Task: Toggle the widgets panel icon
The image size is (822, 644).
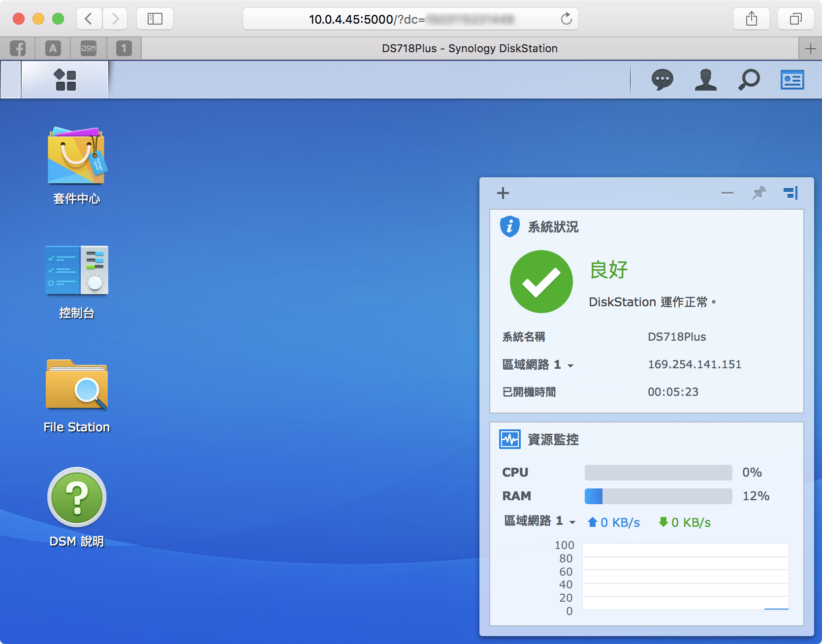Action: click(x=792, y=80)
